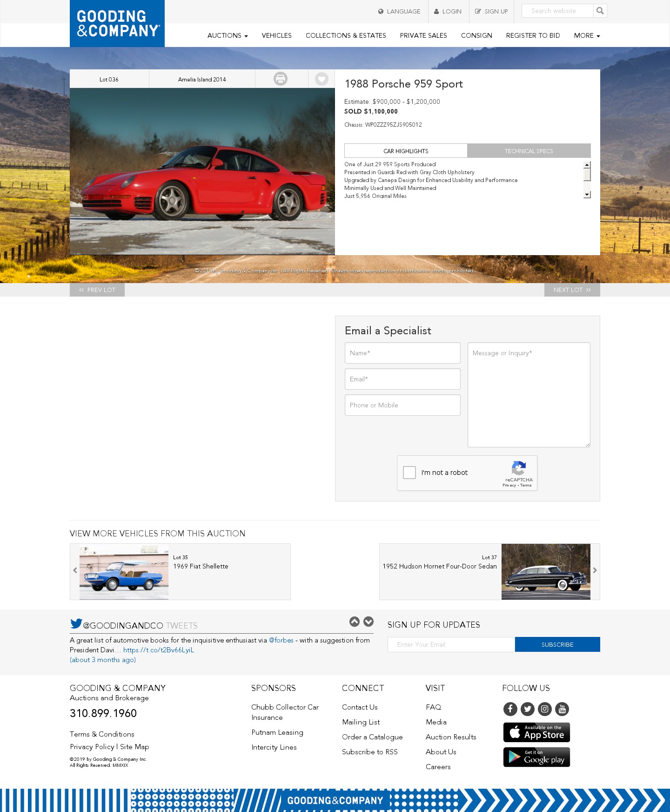The width and height of the screenshot is (670, 812).
Task: Click the Enter Your Email field
Action: pyautogui.click(x=451, y=644)
